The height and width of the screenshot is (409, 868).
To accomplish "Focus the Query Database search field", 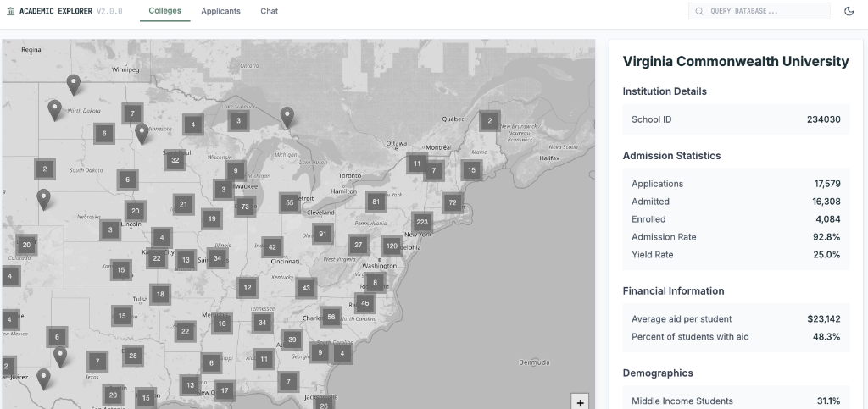I will 759,11.
